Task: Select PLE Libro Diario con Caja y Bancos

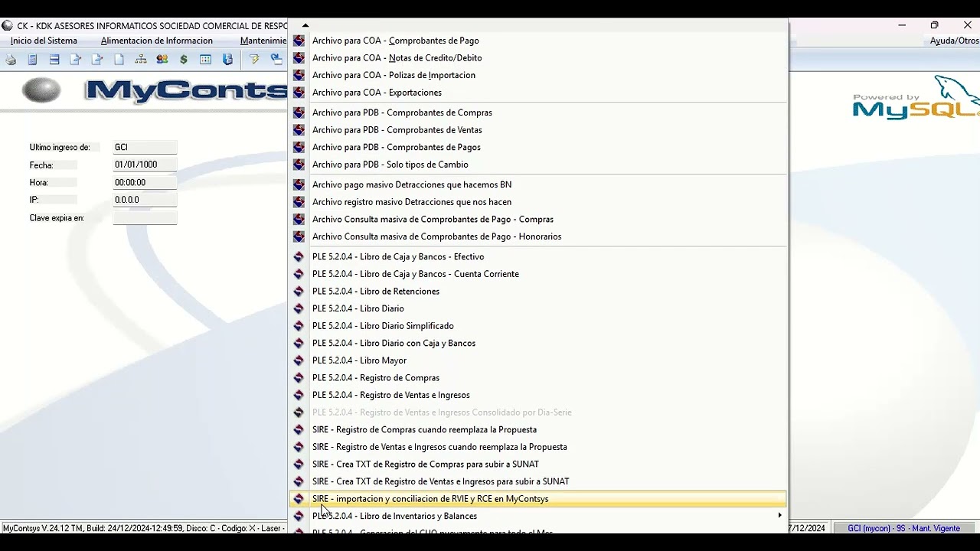Action: (x=538, y=343)
